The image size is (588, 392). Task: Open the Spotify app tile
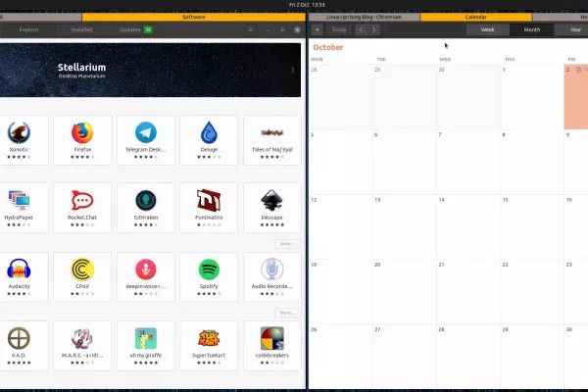click(x=209, y=276)
